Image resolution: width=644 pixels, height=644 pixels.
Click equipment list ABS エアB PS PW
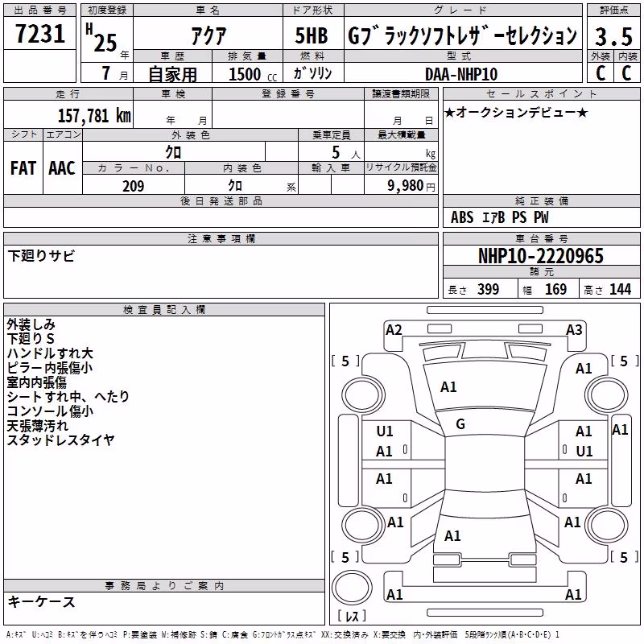(x=499, y=217)
